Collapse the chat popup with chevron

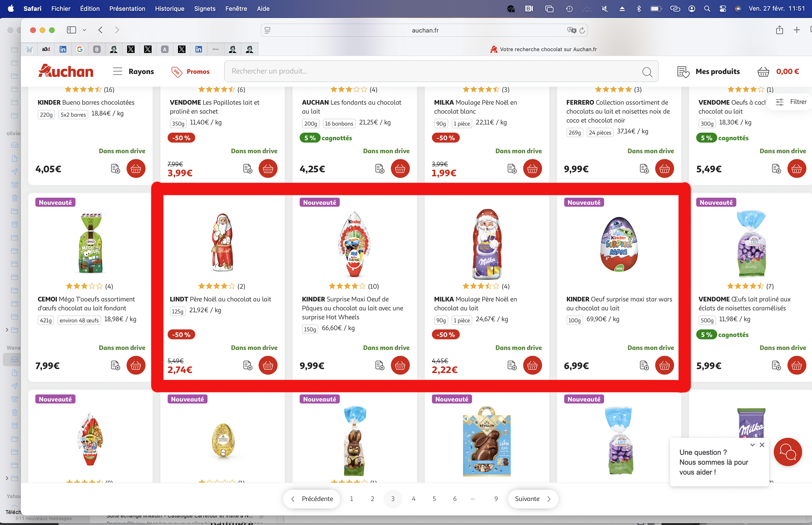[752, 444]
